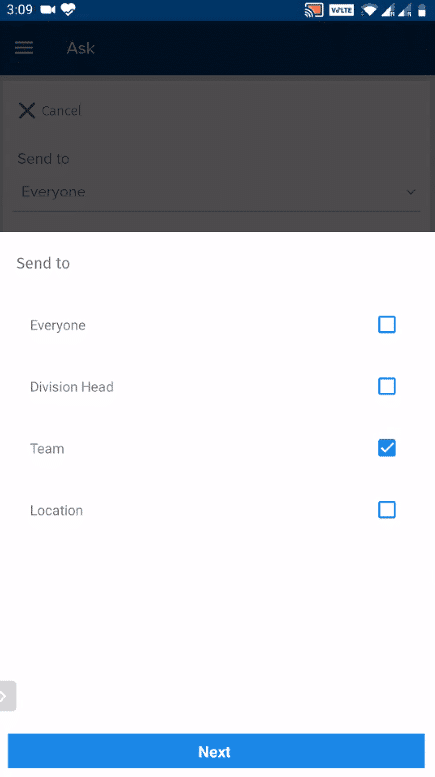Image resolution: width=435 pixels, height=777 pixels.
Task: Click the blue Next button
Action: (x=216, y=751)
